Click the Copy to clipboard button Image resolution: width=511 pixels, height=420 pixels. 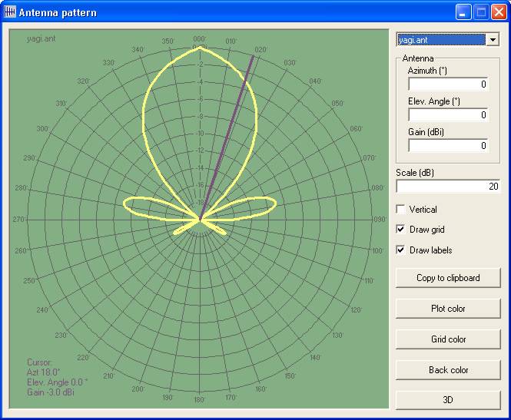tap(448, 278)
